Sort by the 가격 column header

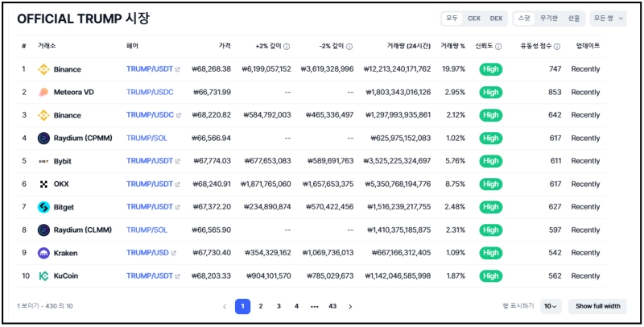pyautogui.click(x=225, y=46)
